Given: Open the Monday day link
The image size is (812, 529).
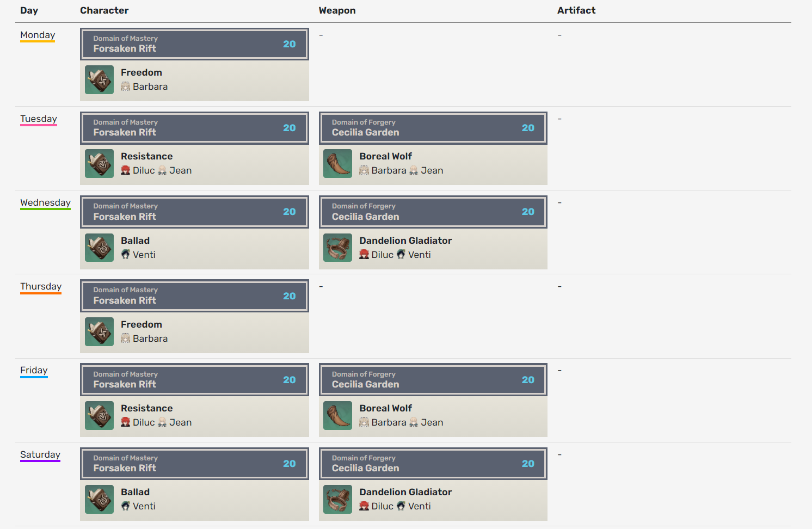Looking at the screenshot, I should 38,35.
